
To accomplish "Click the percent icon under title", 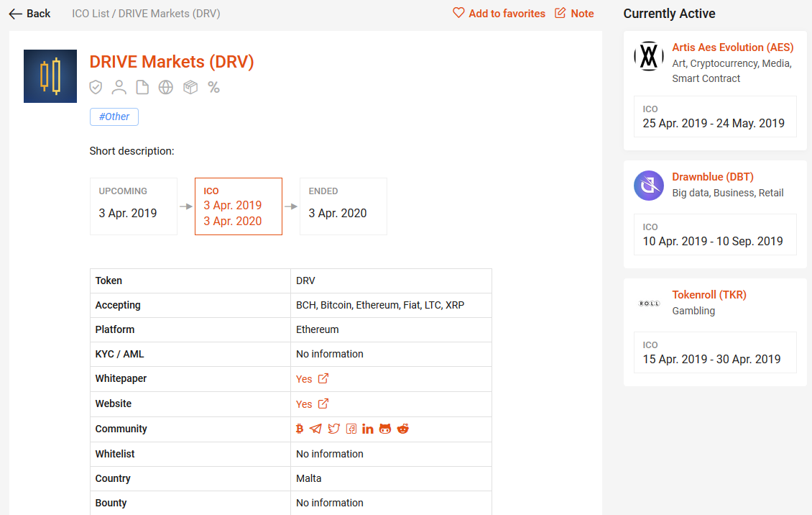I will click(x=213, y=87).
